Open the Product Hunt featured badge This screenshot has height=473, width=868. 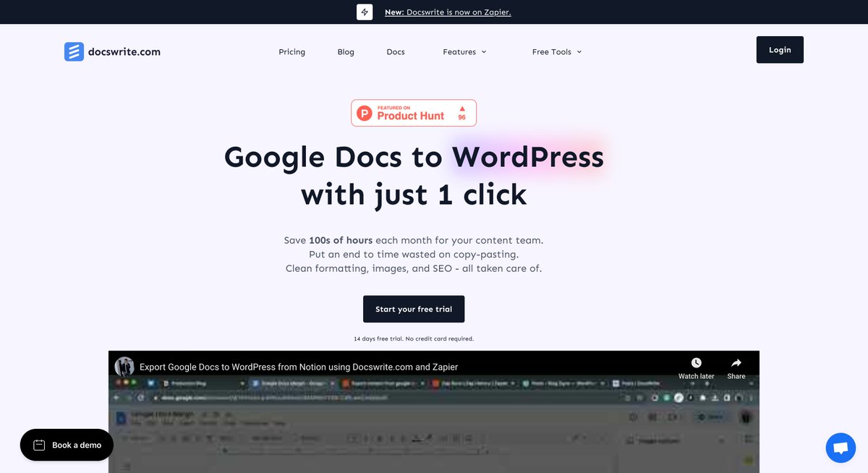(414, 113)
